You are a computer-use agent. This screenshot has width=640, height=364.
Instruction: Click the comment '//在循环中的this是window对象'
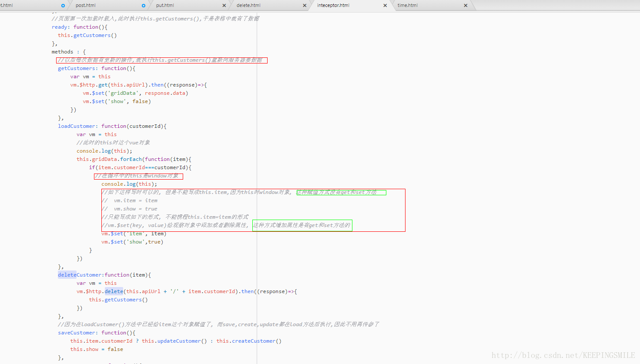tap(137, 176)
